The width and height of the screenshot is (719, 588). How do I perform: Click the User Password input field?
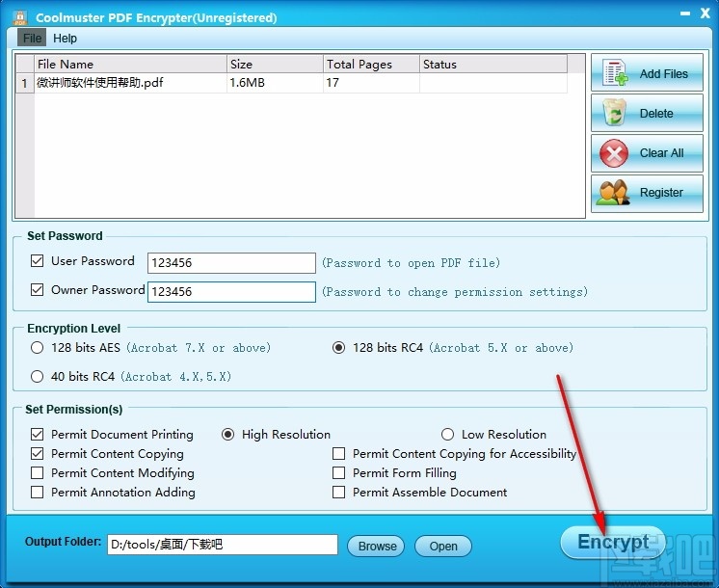point(231,263)
